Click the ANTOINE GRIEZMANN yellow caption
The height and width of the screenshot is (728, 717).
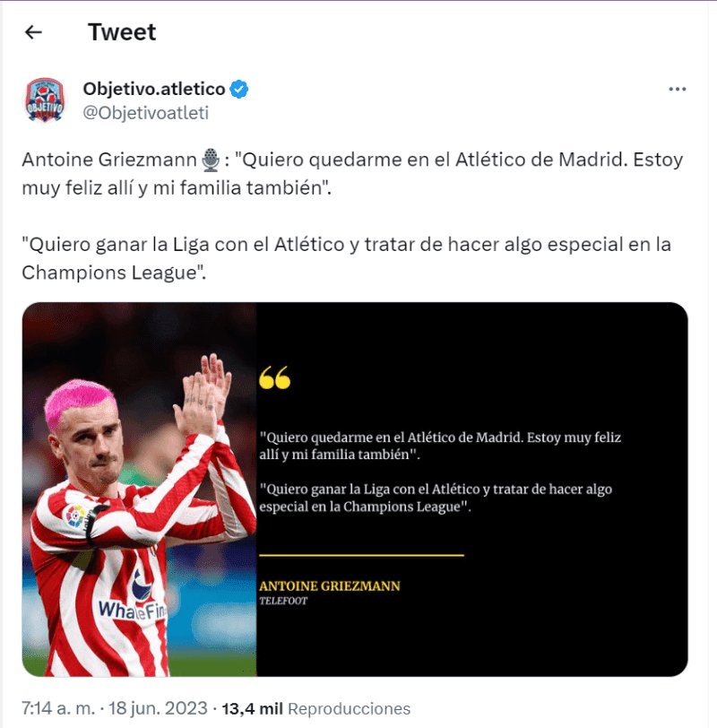[330, 586]
